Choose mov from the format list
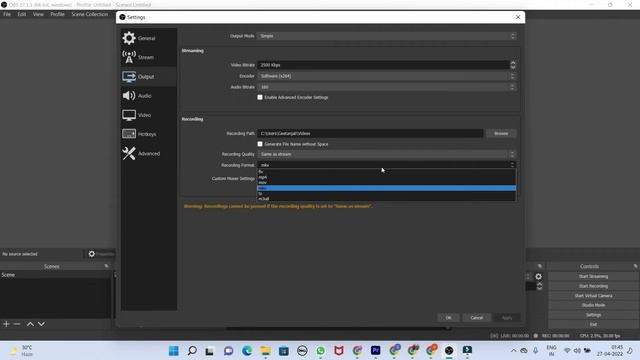The width and height of the screenshot is (640, 360). point(386,182)
